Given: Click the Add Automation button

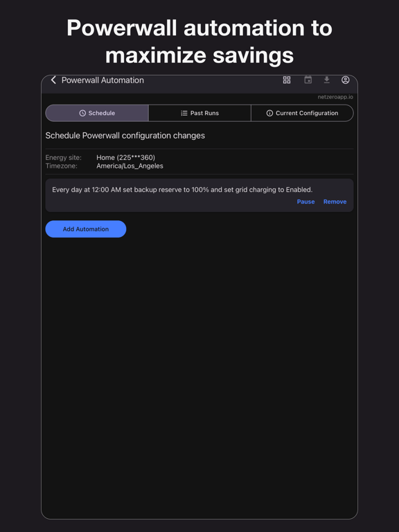Looking at the screenshot, I should pyautogui.click(x=86, y=229).
